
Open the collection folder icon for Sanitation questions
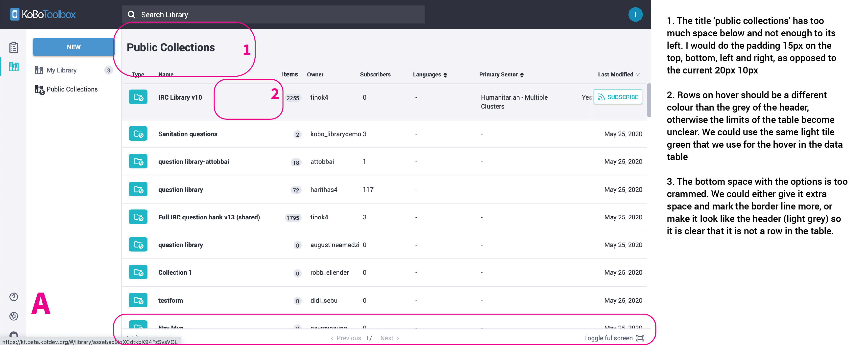pos(138,133)
